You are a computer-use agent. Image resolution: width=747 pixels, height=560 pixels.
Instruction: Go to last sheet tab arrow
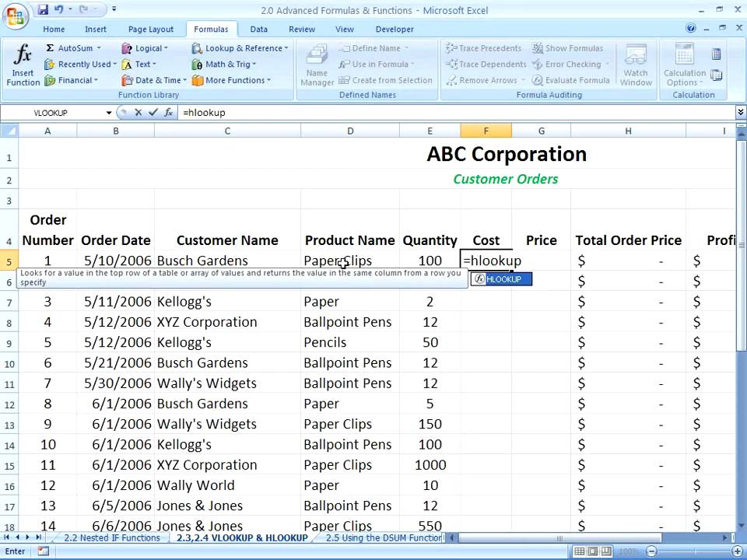[x=38, y=537]
